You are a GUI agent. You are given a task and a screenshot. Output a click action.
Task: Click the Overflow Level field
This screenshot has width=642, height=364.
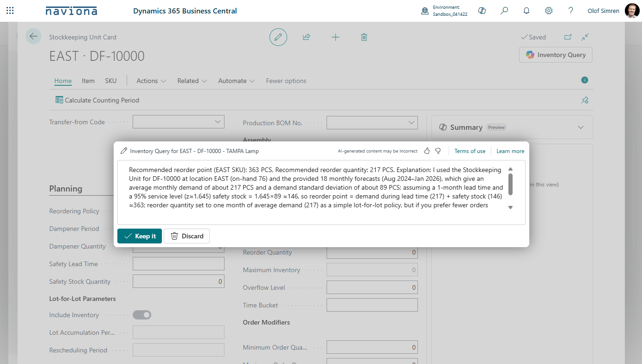372,287
